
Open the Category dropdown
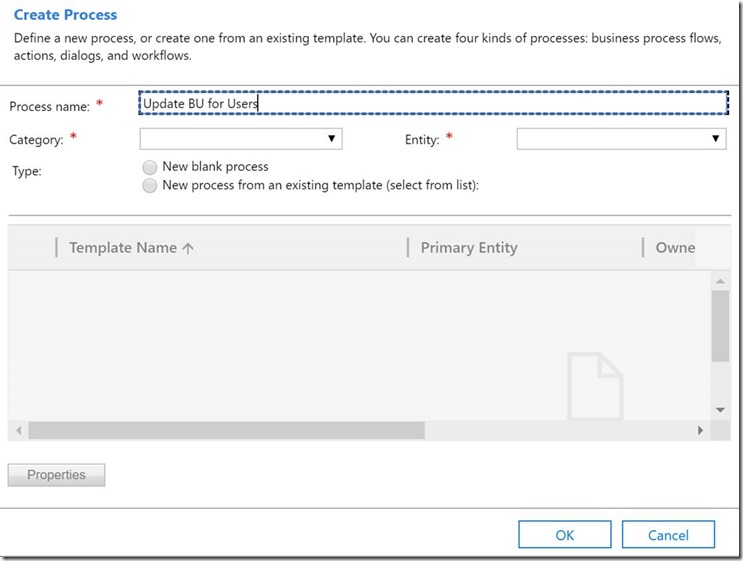[241, 139]
